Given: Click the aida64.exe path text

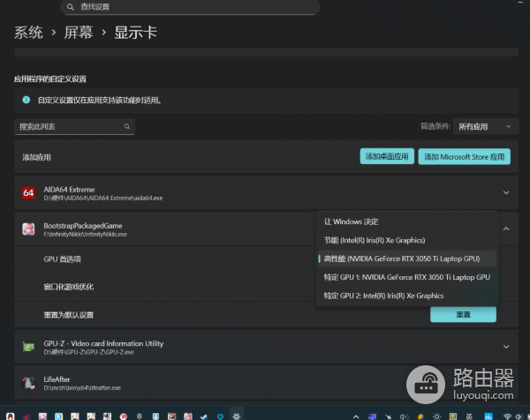Looking at the screenshot, I should point(103,199).
